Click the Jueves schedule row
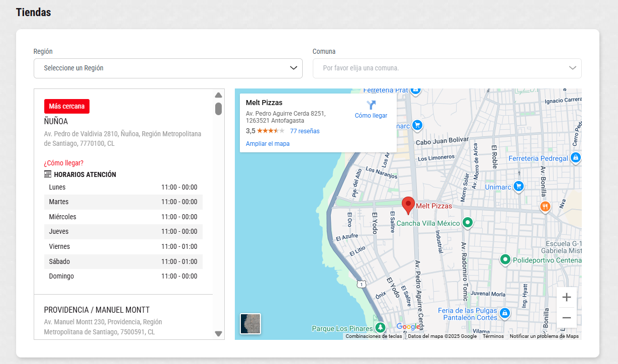Screen dimensions: 618x364 [x=123, y=231]
